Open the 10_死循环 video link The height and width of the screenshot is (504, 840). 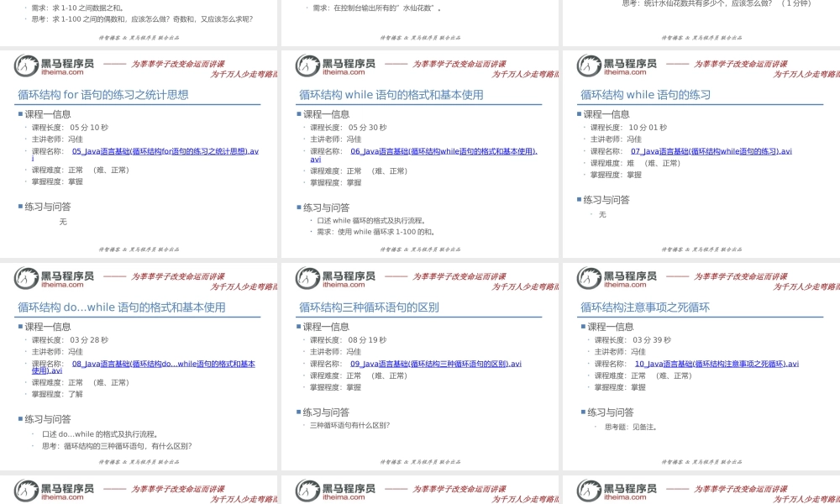pos(717,364)
